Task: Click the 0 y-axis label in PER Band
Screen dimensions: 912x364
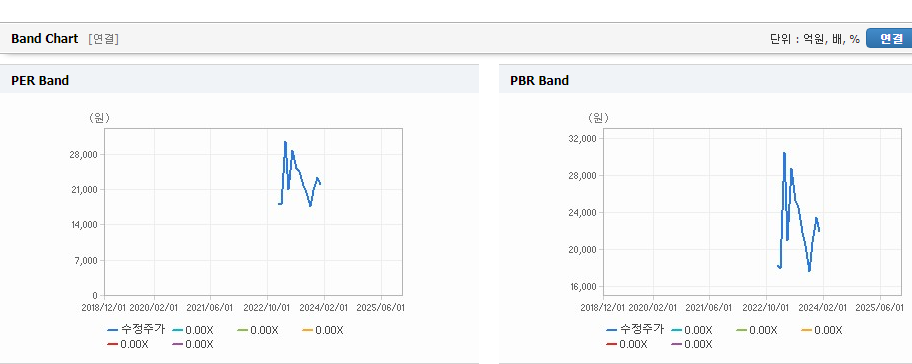Action: click(95, 295)
